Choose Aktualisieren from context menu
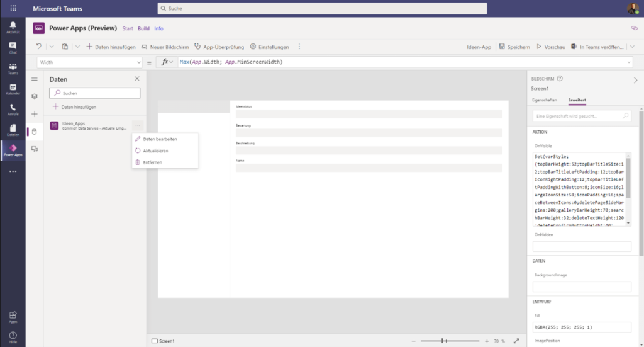Viewport: 644px width, 347px height. tap(165, 151)
